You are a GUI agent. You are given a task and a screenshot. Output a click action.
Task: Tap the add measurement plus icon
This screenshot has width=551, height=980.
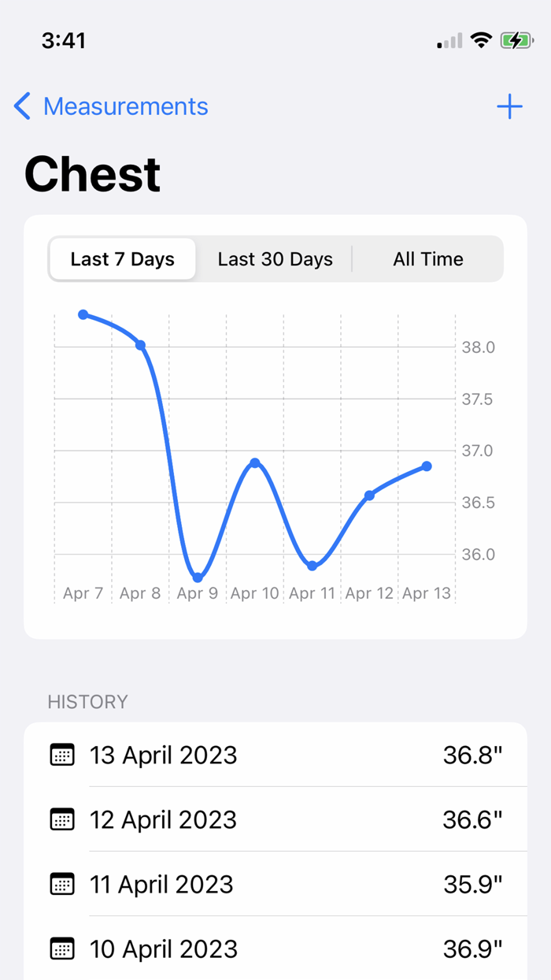[509, 106]
